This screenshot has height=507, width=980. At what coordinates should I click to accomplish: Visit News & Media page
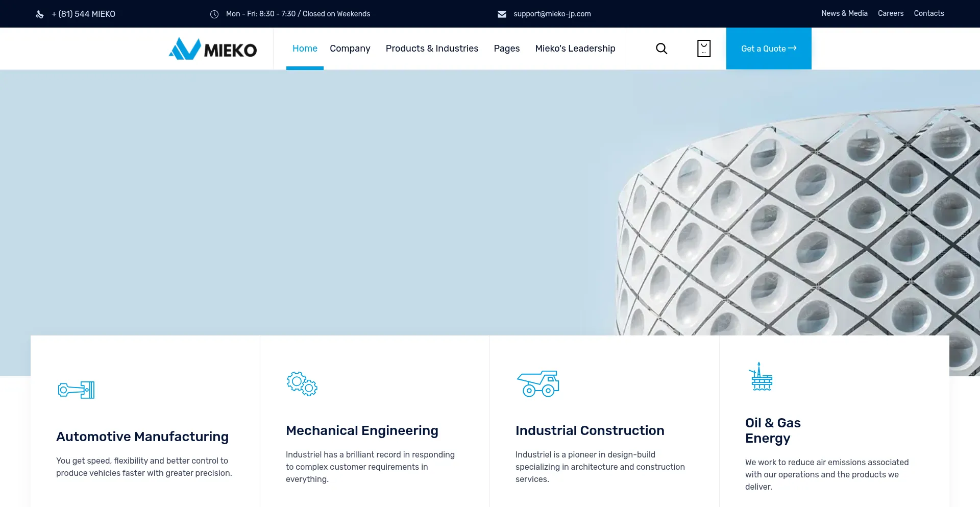[x=844, y=13]
